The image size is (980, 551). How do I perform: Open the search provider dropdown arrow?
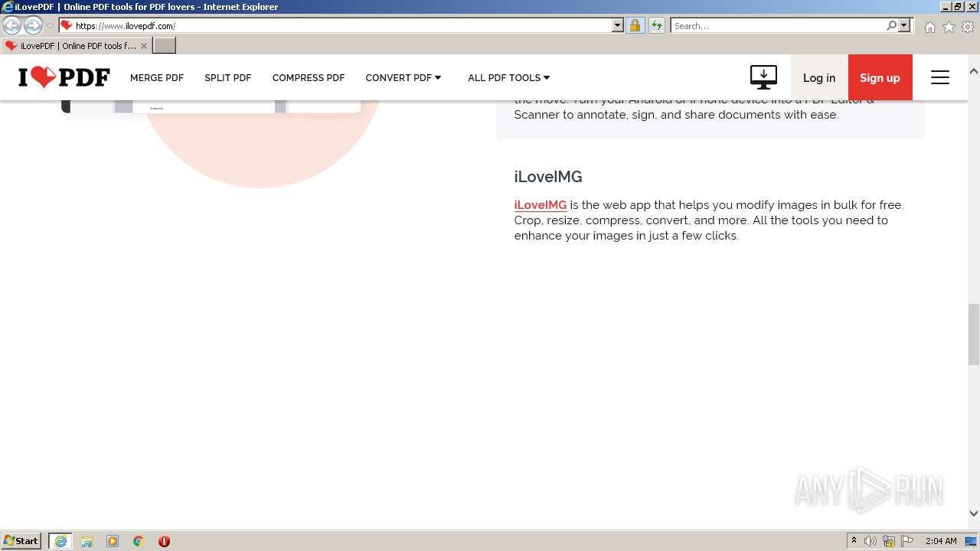904,25
